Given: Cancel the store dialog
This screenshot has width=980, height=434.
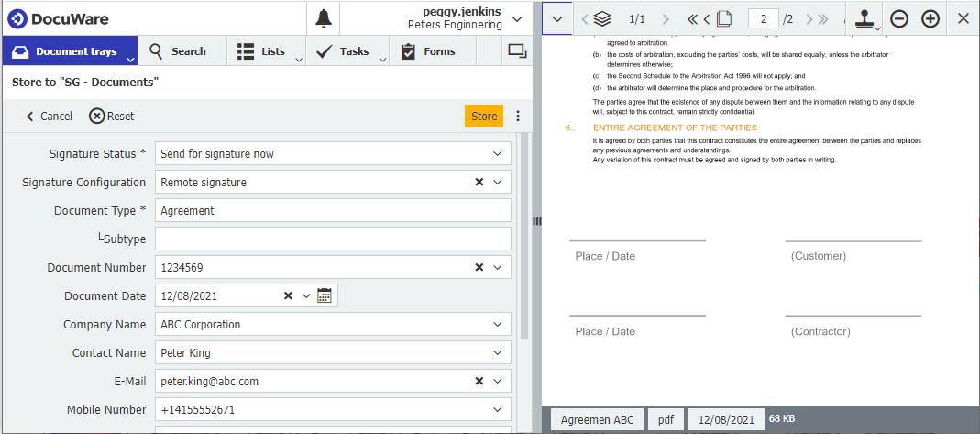Looking at the screenshot, I should point(49,116).
